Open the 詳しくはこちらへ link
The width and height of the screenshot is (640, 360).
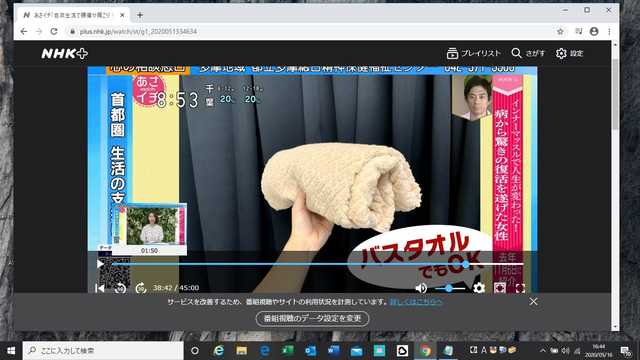416,302
